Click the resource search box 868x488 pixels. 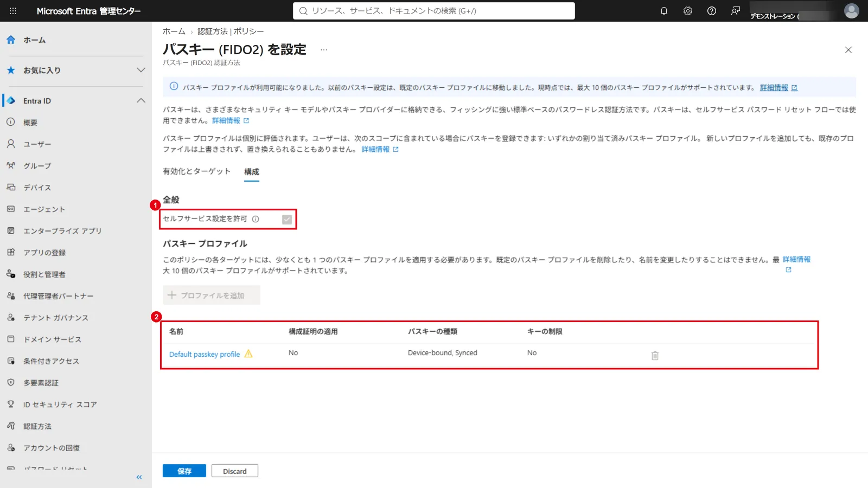(x=434, y=11)
